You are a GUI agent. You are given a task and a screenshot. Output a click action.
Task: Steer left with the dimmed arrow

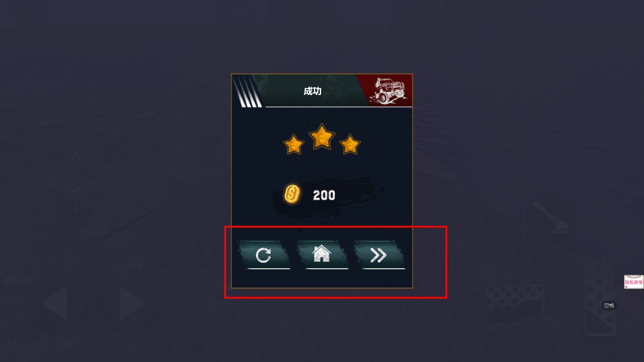[x=57, y=303]
